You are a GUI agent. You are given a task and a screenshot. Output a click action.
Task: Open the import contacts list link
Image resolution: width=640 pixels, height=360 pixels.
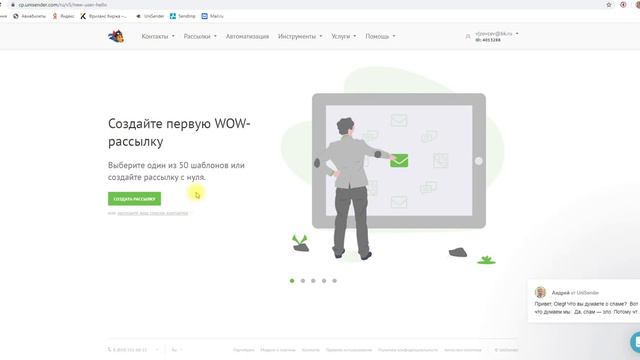(x=153, y=213)
